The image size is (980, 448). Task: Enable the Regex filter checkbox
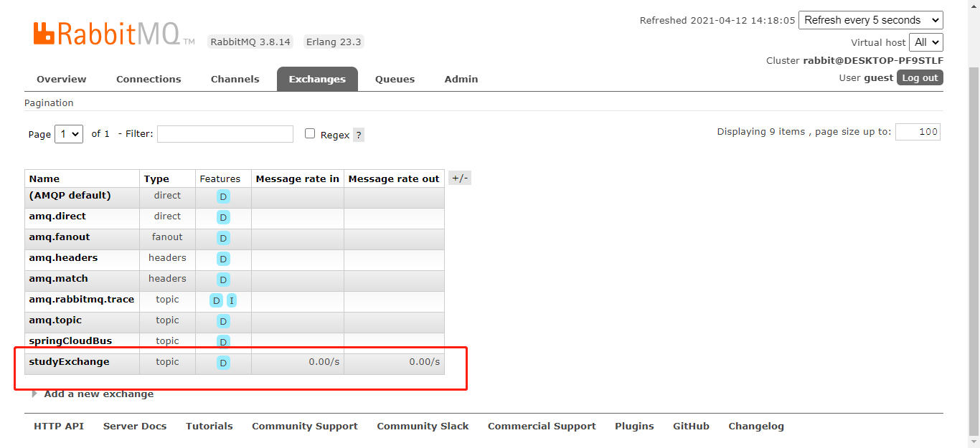coord(310,133)
